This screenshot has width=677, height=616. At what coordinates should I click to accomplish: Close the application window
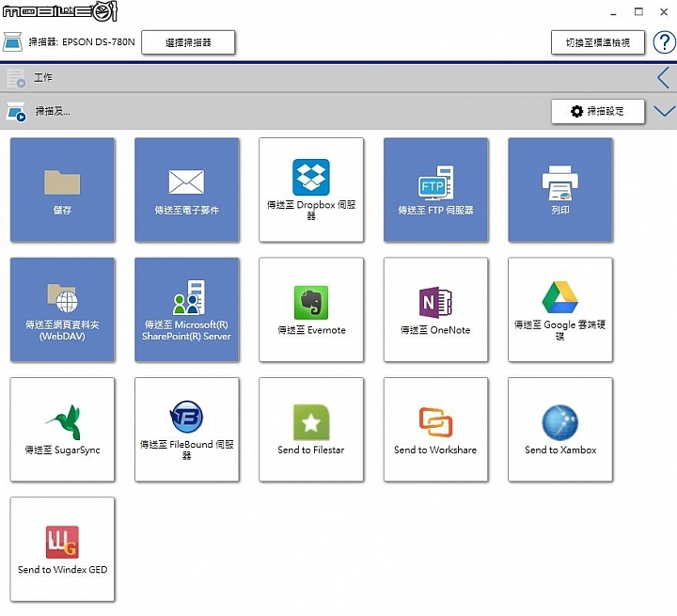[664, 12]
